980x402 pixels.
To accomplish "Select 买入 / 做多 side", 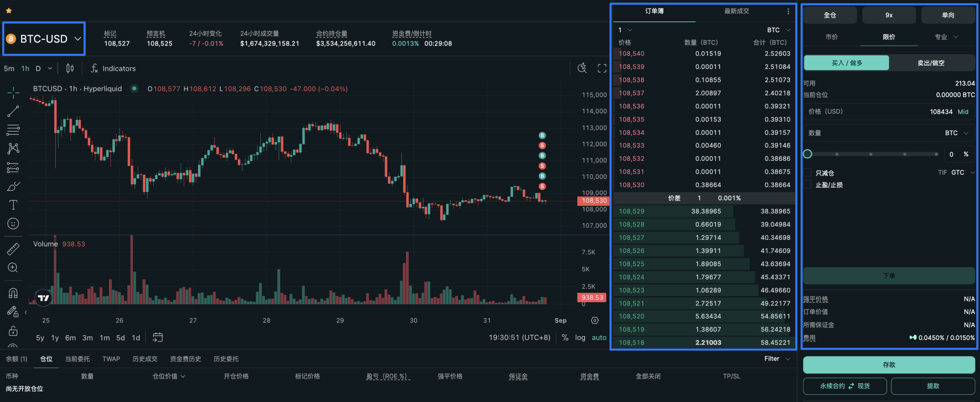I will (x=846, y=63).
